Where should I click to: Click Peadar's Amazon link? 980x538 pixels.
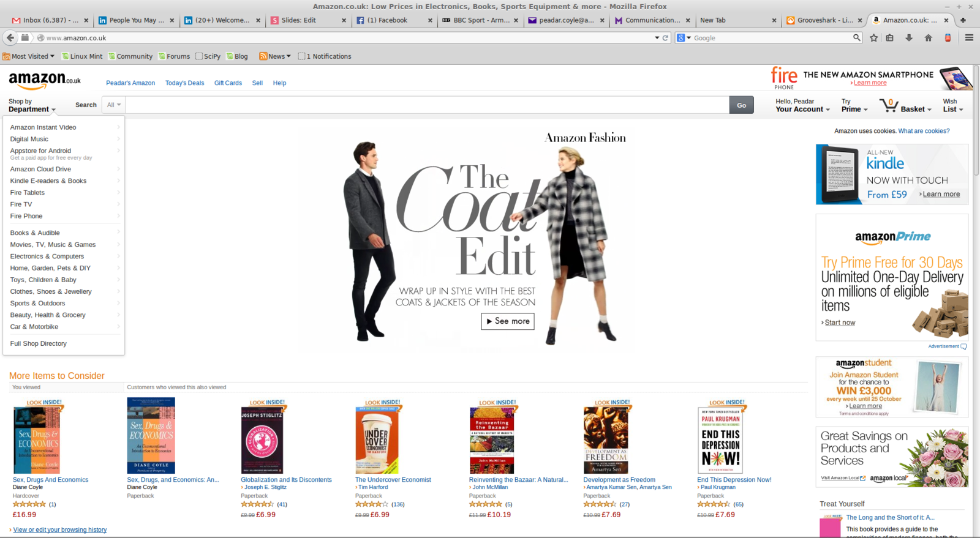130,83
